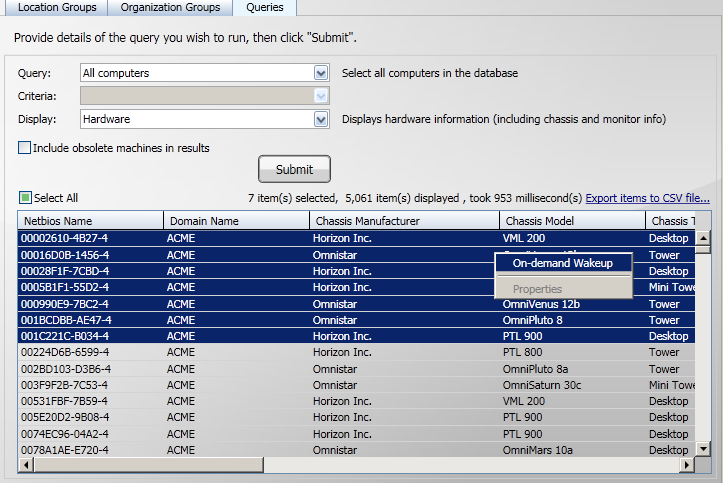Sort by Netbios Name column header
The height and width of the screenshot is (483, 723).
pos(90,221)
